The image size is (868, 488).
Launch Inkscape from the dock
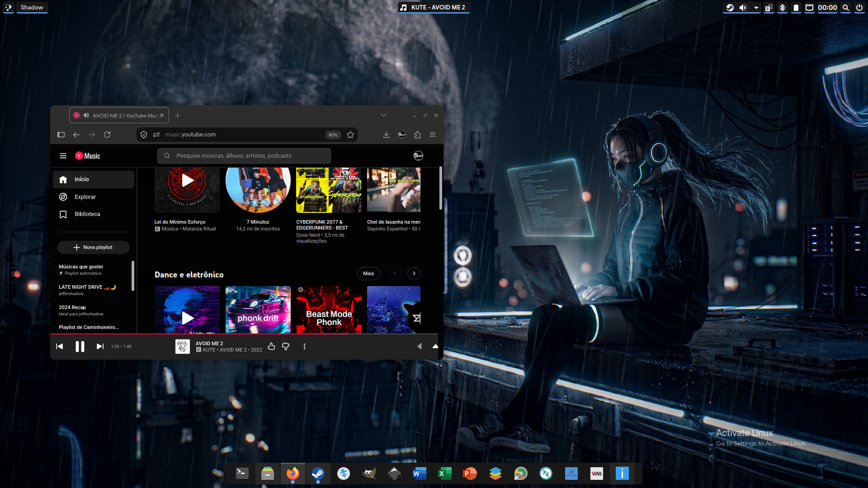point(394,473)
